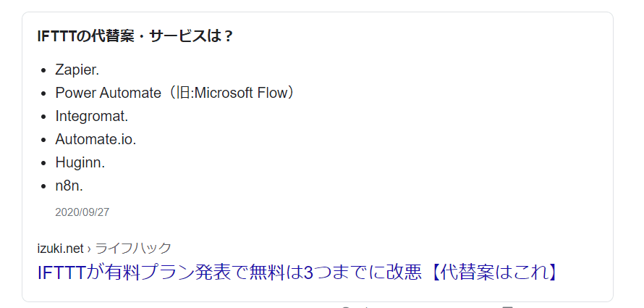Click the bullet point beside Huginn
The height and width of the screenshot is (308, 644).
point(43,162)
